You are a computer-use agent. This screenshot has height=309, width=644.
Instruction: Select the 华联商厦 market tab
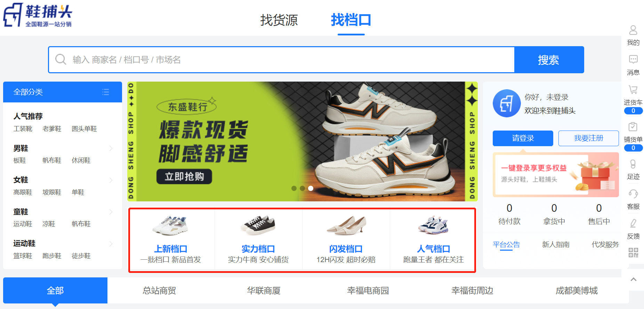point(264,291)
